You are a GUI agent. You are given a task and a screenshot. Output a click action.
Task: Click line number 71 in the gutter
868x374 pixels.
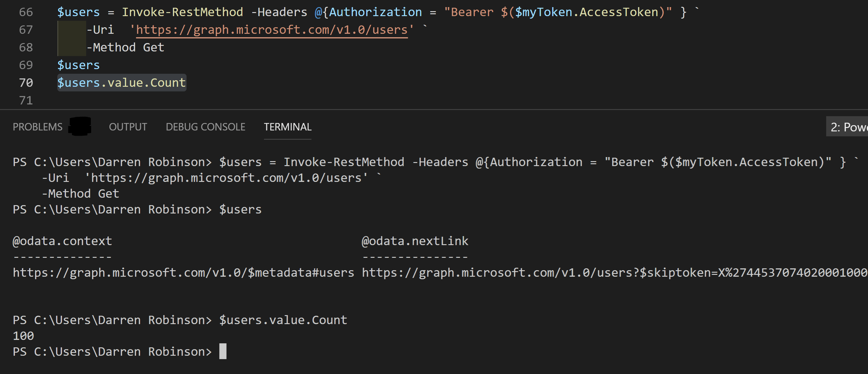click(x=26, y=100)
